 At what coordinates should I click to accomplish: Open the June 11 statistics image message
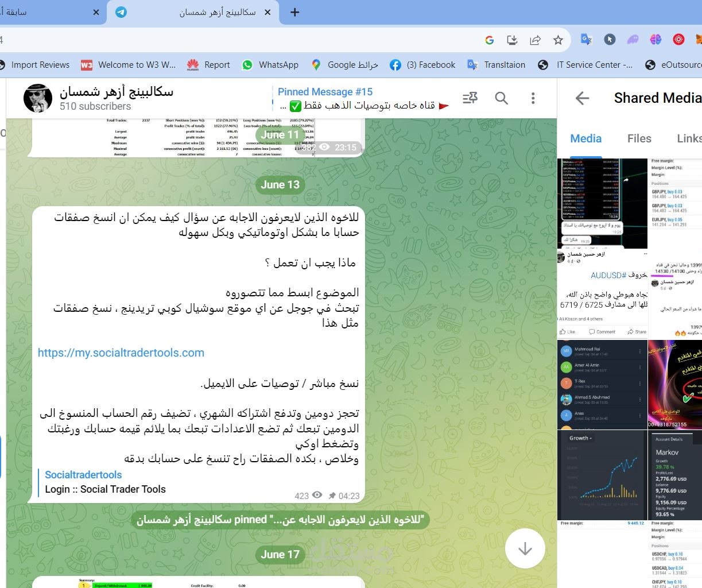195,137
